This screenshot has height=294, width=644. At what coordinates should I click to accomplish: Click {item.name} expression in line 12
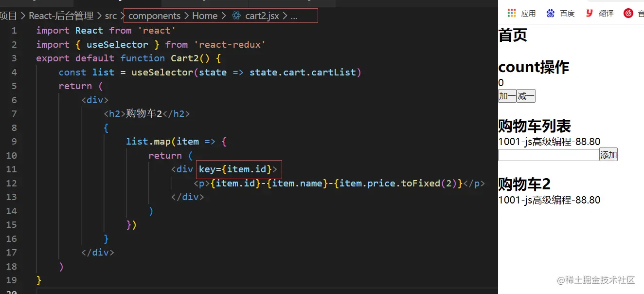pos(297,184)
